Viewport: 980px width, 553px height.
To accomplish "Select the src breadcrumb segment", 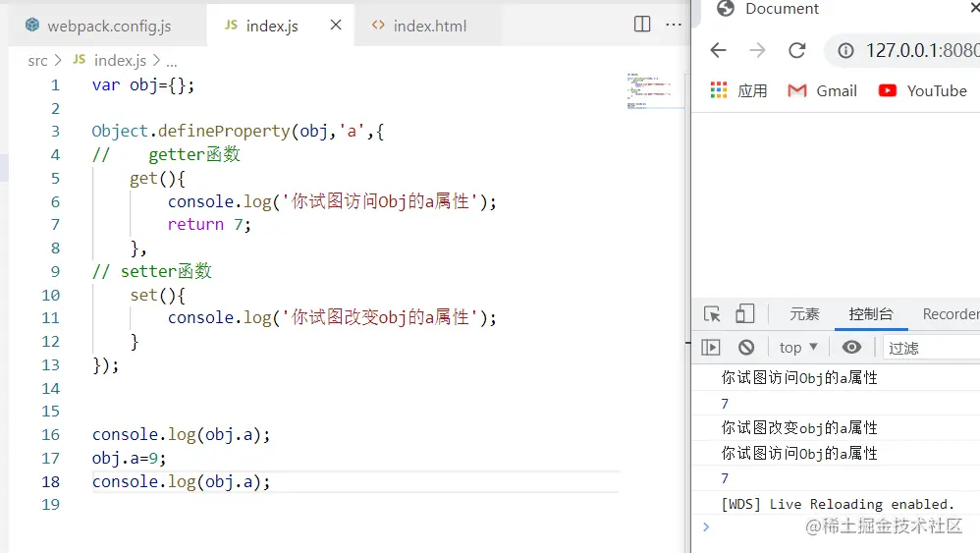I will click(37, 61).
